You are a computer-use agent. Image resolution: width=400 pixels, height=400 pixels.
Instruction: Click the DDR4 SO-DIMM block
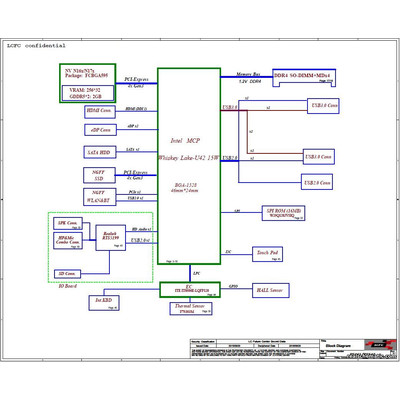click(x=304, y=78)
